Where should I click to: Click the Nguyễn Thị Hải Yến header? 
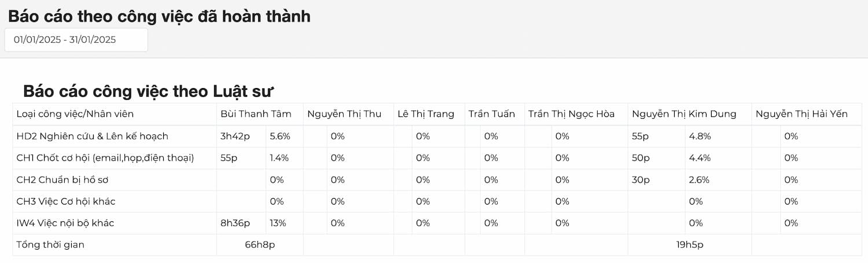(x=801, y=114)
